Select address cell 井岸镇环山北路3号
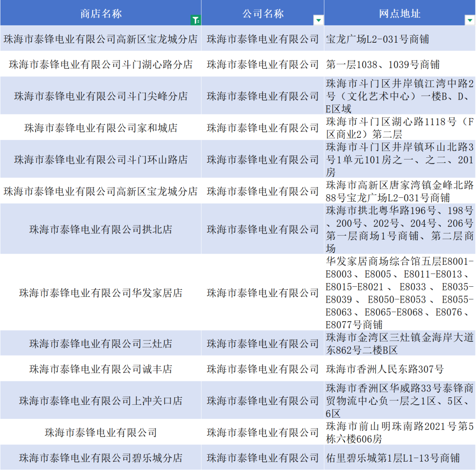The height and width of the screenshot is (470, 476). tap(399, 159)
